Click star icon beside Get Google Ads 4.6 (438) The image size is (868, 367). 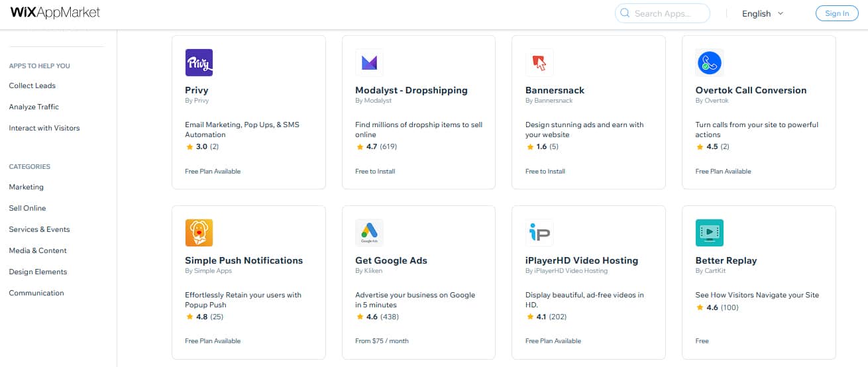(360, 317)
